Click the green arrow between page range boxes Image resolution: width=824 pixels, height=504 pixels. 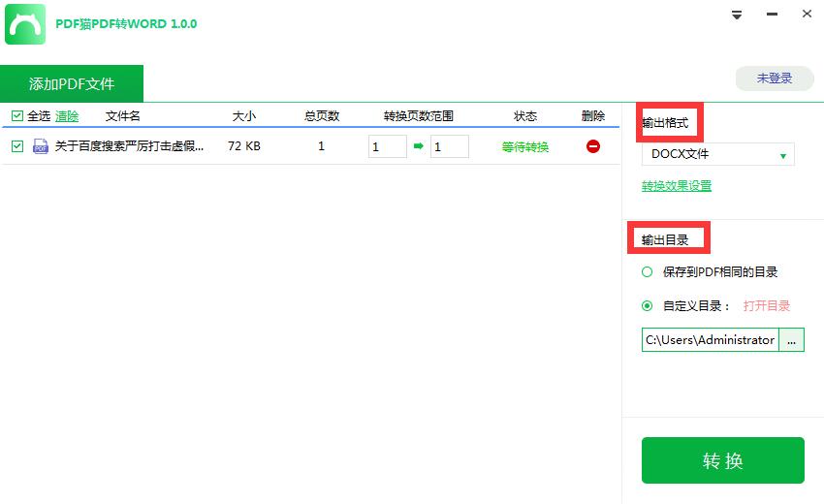(419, 146)
